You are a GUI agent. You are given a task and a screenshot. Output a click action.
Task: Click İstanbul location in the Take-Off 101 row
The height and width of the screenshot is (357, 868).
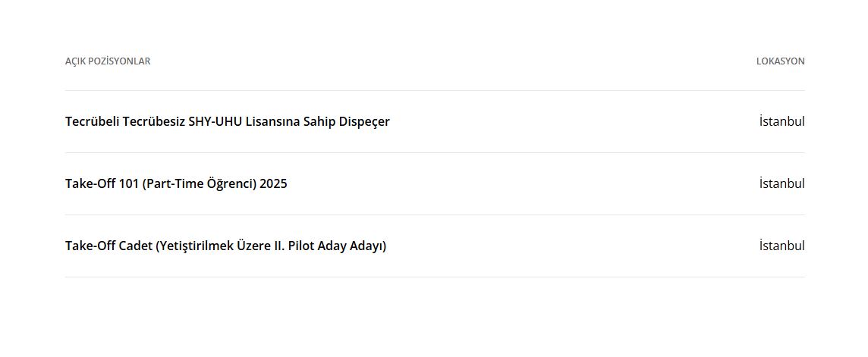click(x=782, y=183)
